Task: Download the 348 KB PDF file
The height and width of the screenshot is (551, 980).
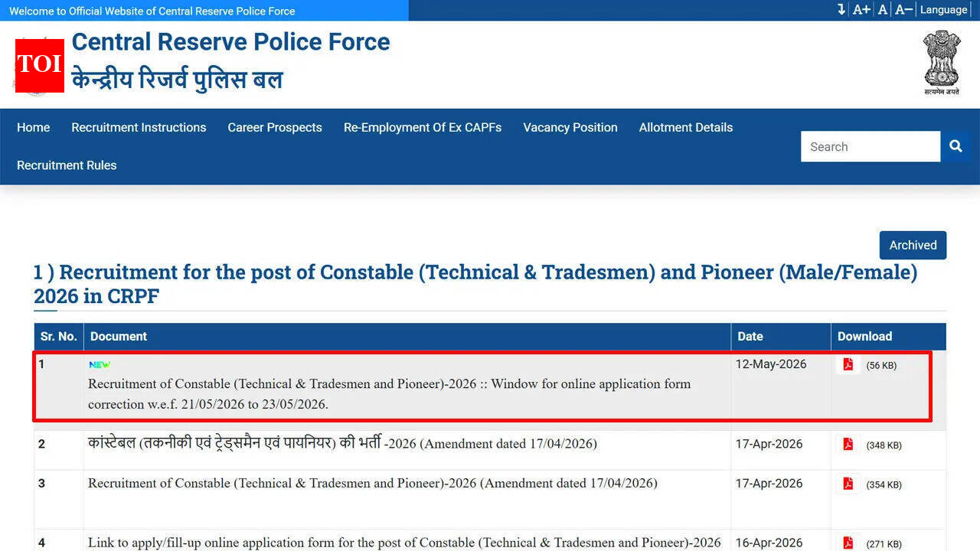Action: pyautogui.click(x=848, y=444)
